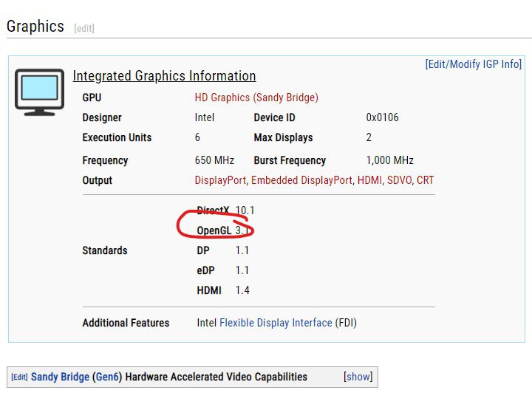Follow the Embedded DisplayPort link
This screenshot has width=532, height=407.
click(x=301, y=180)
